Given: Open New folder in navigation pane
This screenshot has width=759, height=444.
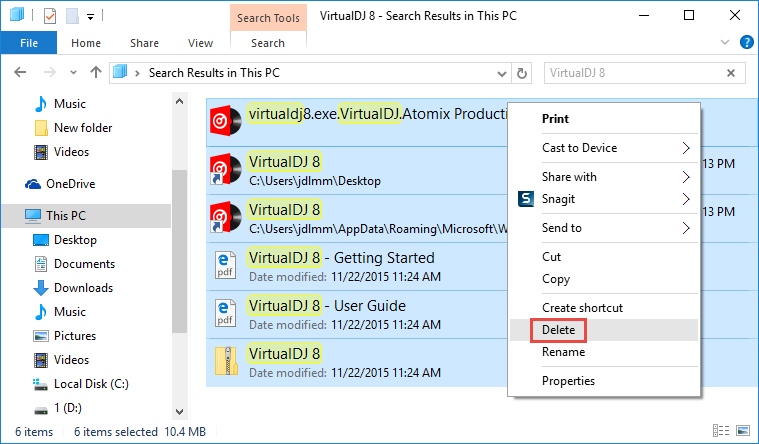Looking at the screenshot, I should pos(74,128).
